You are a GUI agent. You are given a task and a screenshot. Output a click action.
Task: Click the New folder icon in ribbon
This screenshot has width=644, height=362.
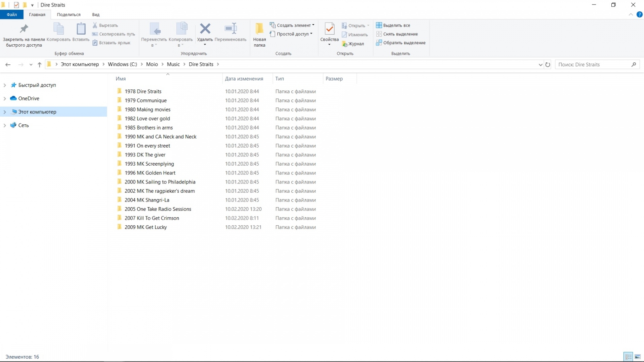259,29
